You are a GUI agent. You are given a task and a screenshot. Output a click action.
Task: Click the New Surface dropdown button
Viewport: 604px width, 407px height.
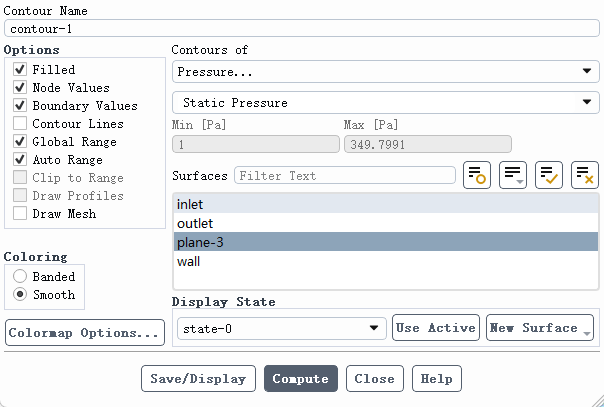540,328
